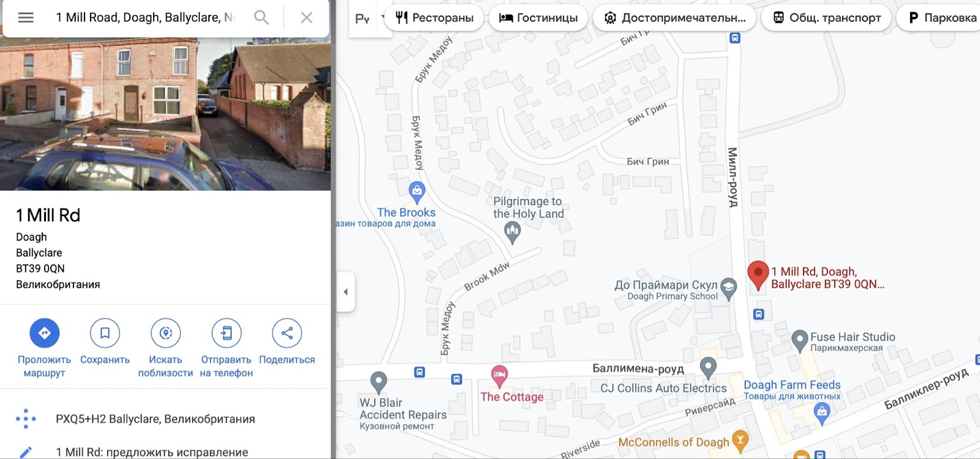This screenshot has height=459, width=980.
Task: Save place with the Сохранить bookmark icon
Action: (x=105, y=333)
